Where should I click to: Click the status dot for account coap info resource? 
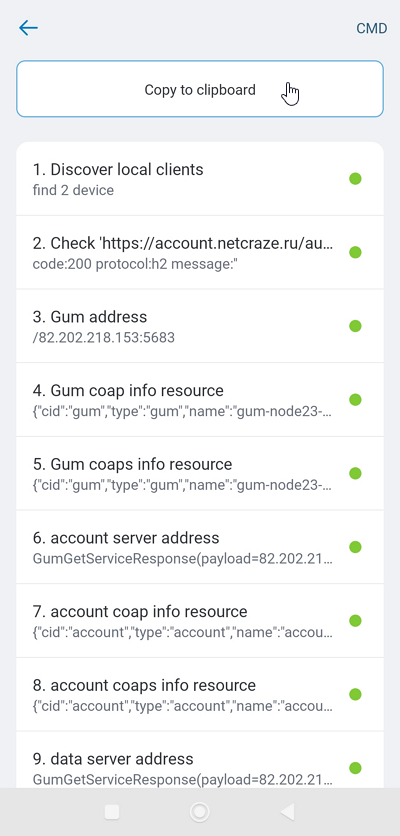355,621
